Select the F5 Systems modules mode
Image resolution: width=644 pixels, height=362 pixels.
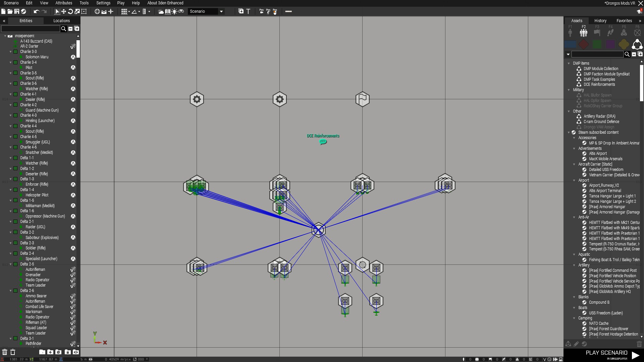[x=624, y=31]
